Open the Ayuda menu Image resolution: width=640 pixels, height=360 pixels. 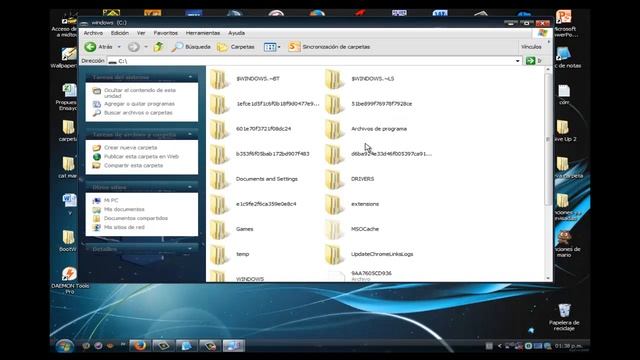(x=236, y=33)
